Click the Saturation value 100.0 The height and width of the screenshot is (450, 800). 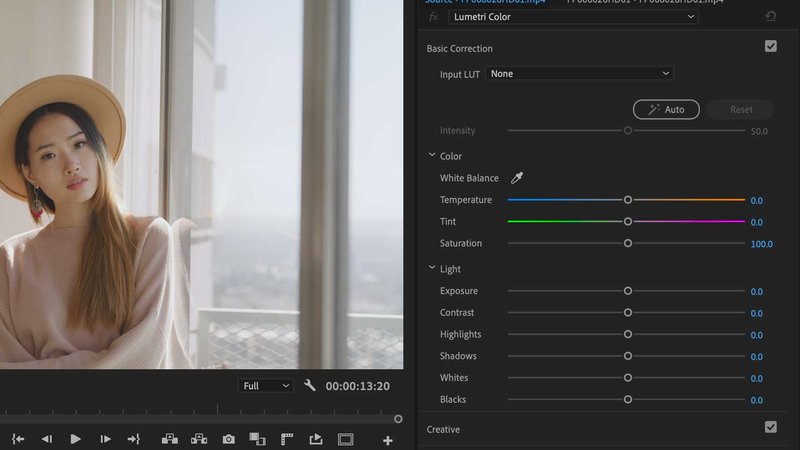click(762, 244)
